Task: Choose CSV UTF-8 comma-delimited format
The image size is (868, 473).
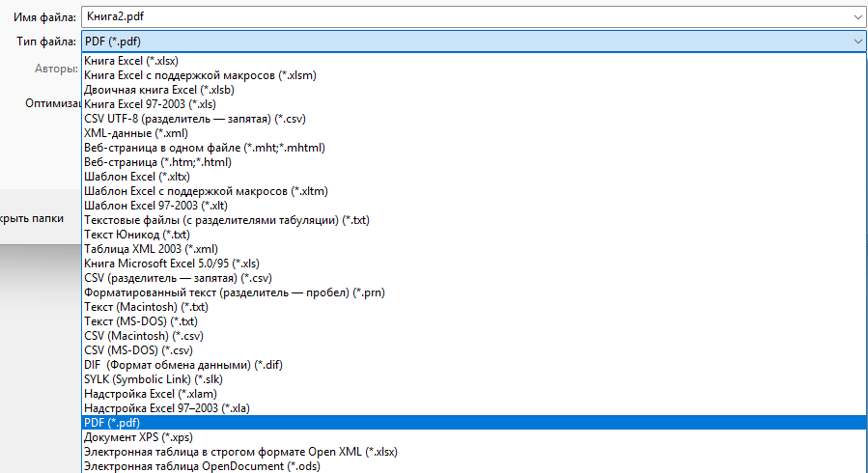Action: pos(474,119)
